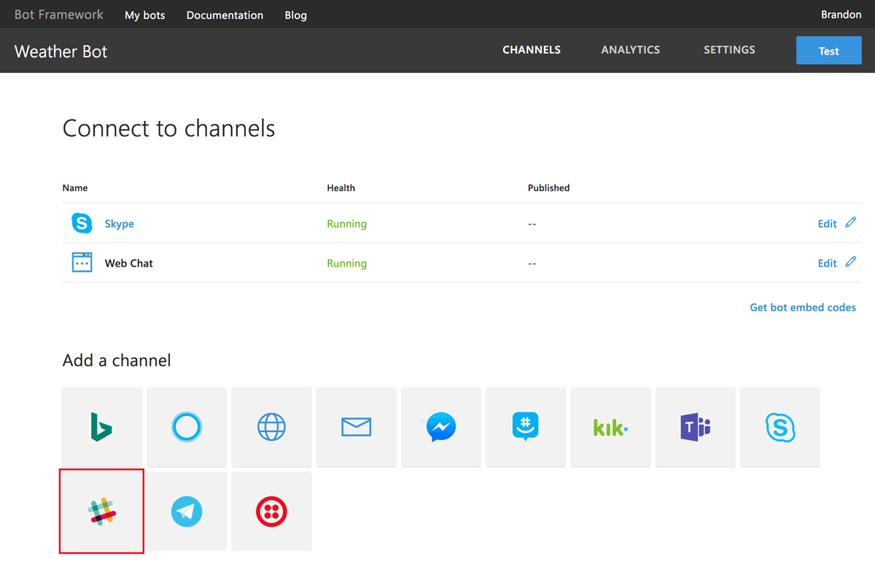The height and width of the screenshot is (588, 875).
Task: Click pencil icon in Skype row
Action: pos(851,222)
